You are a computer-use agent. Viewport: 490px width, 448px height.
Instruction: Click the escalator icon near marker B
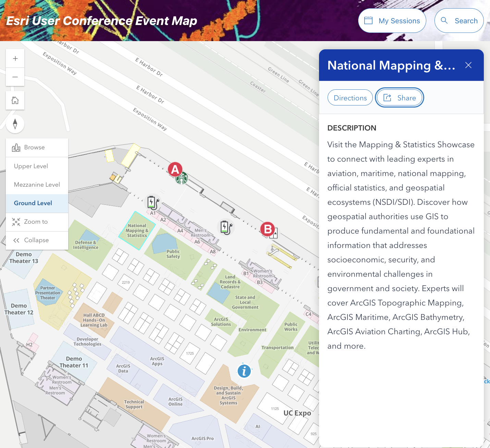pos(273,251)
